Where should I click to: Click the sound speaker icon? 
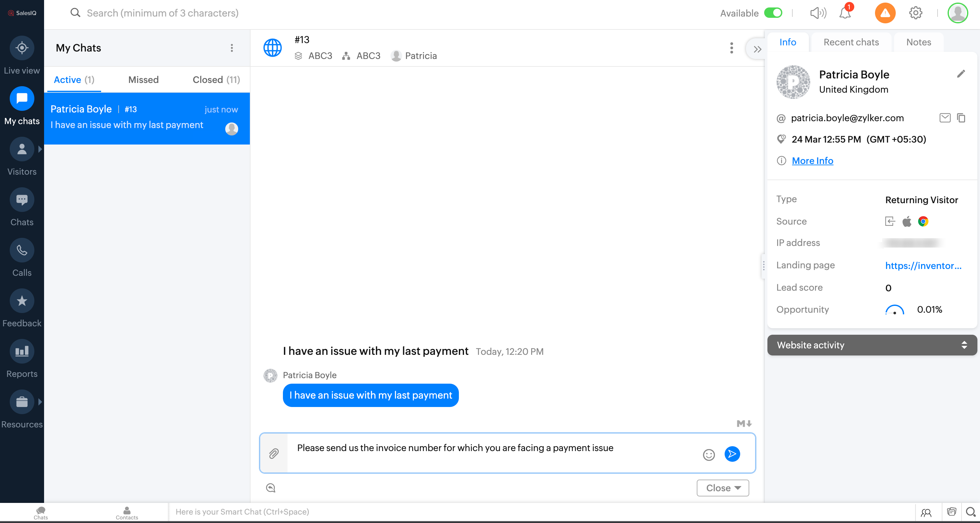coord(818,13)
